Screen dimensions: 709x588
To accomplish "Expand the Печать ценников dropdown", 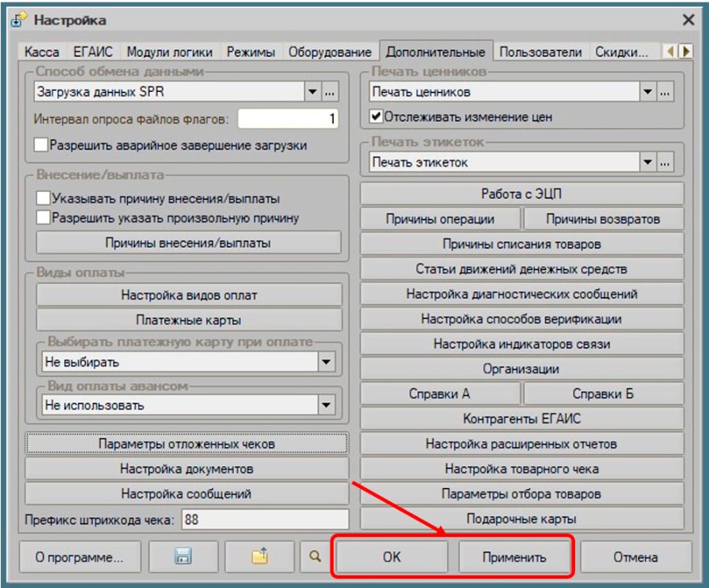I will (648, 92).
